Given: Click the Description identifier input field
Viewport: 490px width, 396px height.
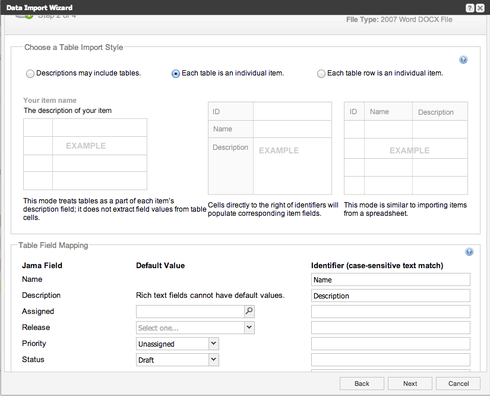Looking at the screenshot, I should point(391,296).
